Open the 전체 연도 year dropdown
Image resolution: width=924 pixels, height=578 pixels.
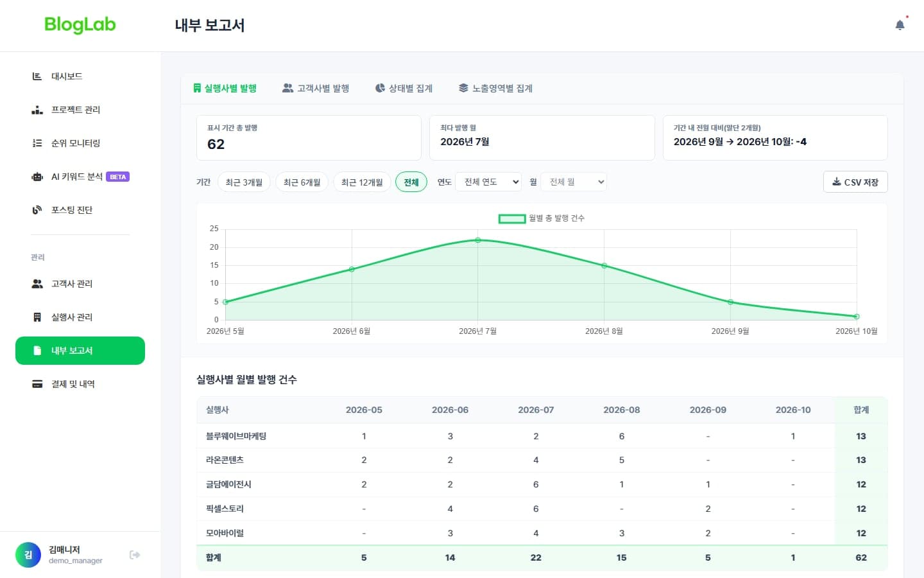click(x=488, y=182)
